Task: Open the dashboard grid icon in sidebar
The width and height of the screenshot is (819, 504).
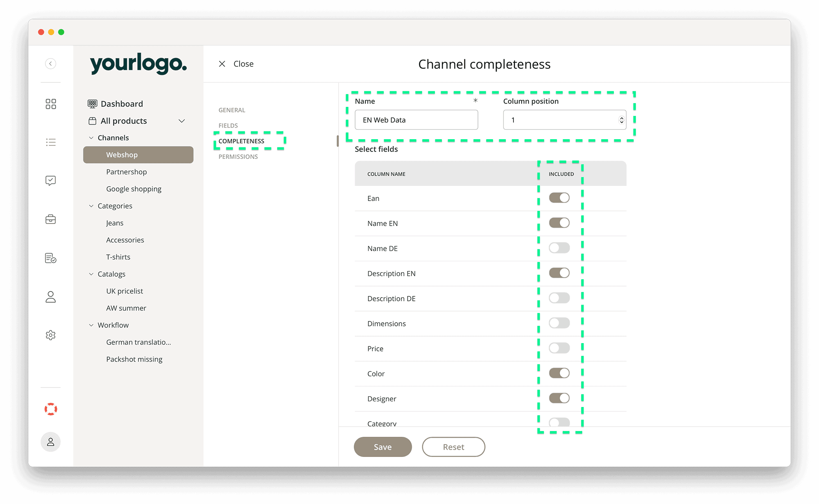Action: (x=50, y=104)
